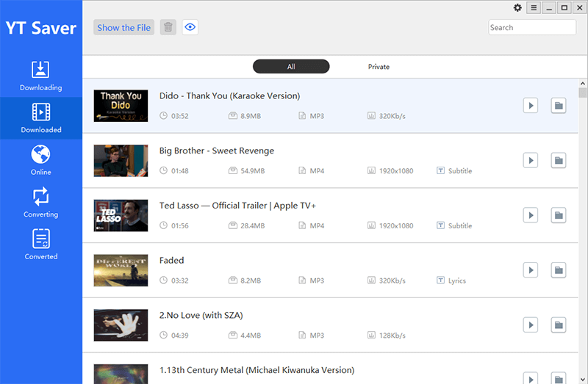Viewport: 588px width, 384px height.
Task: Click into the Search field
Action: 531,27
